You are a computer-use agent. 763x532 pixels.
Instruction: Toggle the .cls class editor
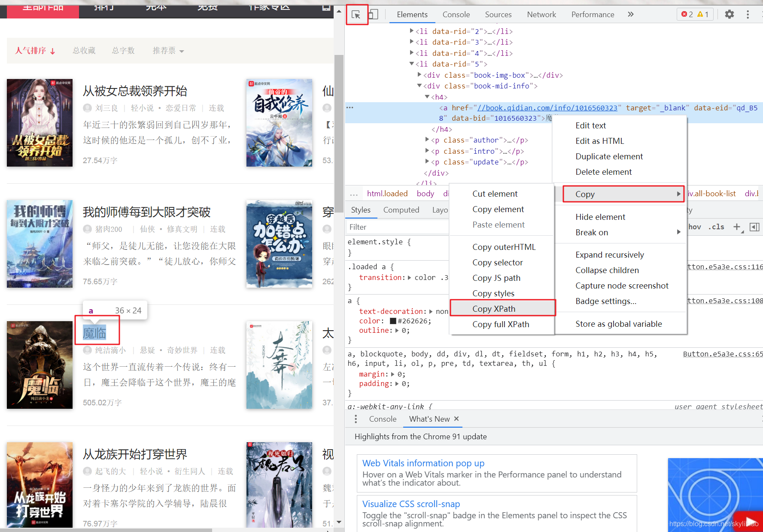coord(716,227)
